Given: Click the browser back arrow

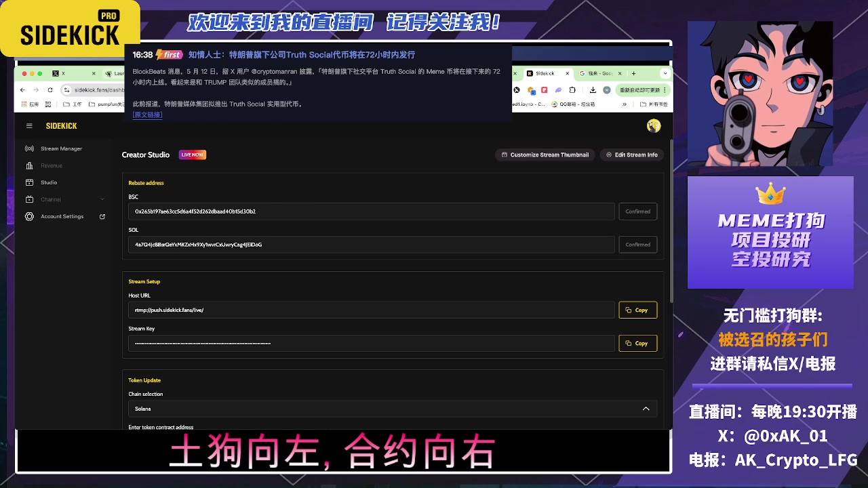Looking at the screenshot, I should tap(22, 89).
